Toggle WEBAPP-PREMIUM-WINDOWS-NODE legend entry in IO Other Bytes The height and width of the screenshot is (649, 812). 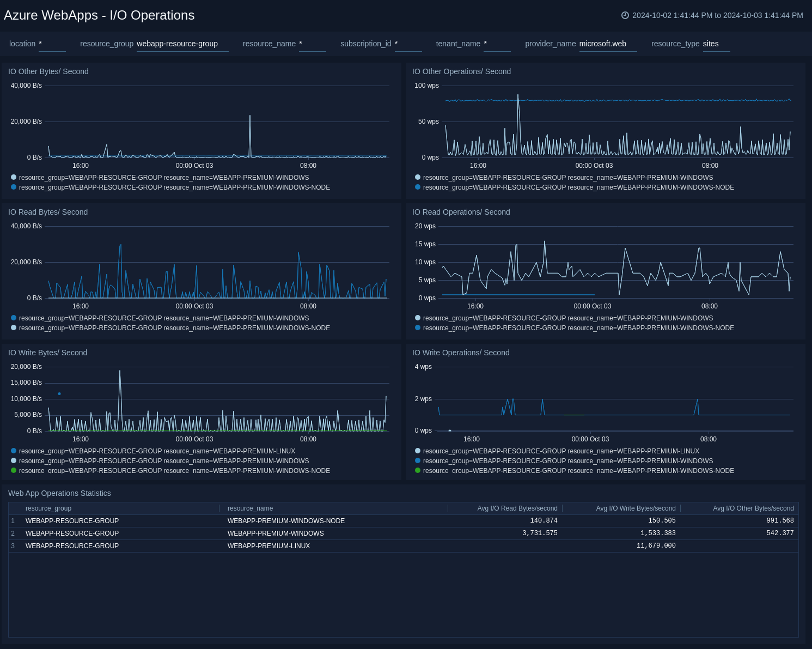170,187
